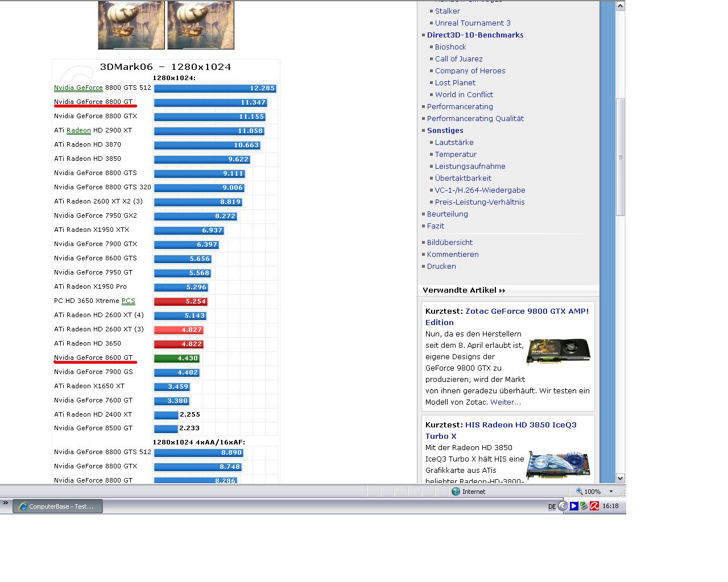Click the 'Nvidia GeForce 8500 GT' label

93,428
